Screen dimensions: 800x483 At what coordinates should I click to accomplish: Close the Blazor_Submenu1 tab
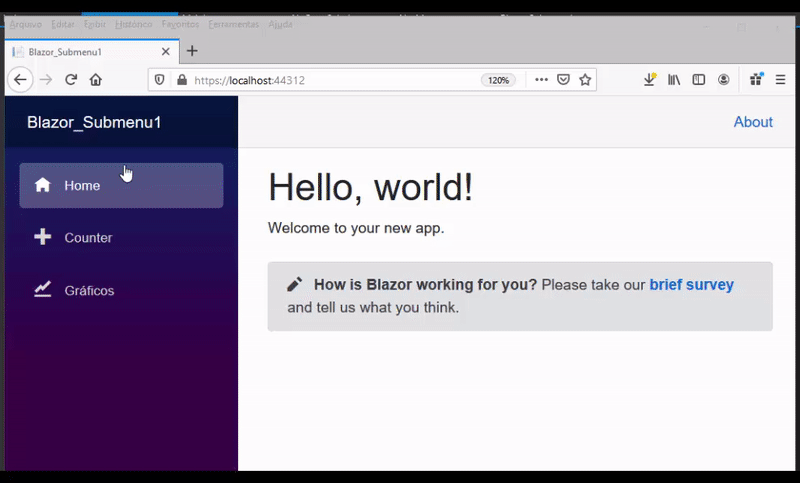(165, 52)
